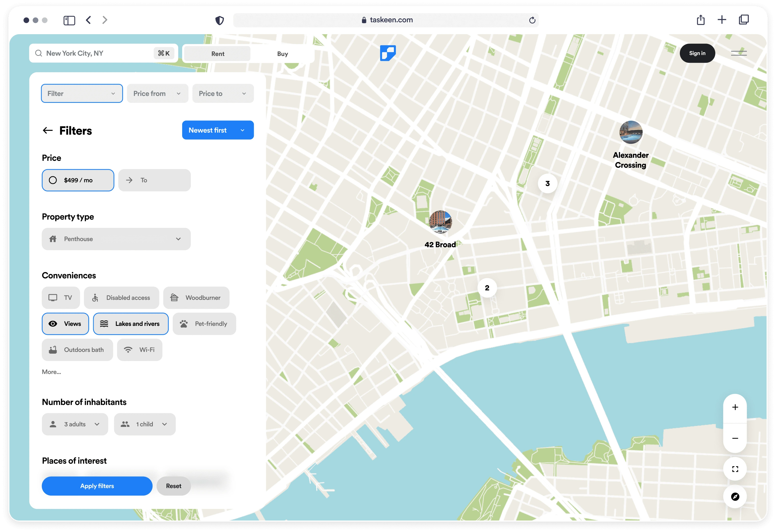
Task: Switch to the Rent tab
Action: tap(218, 54)
